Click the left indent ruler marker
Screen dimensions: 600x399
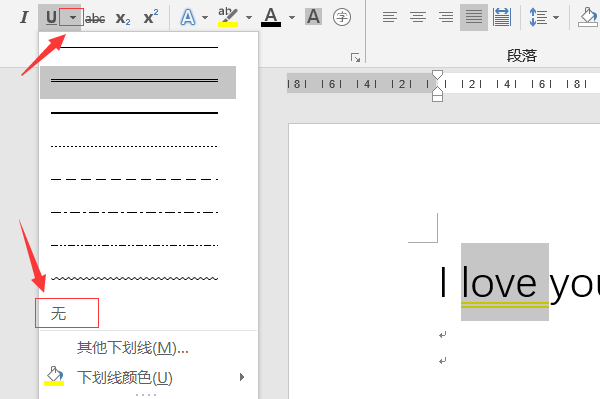coord(437,98)
